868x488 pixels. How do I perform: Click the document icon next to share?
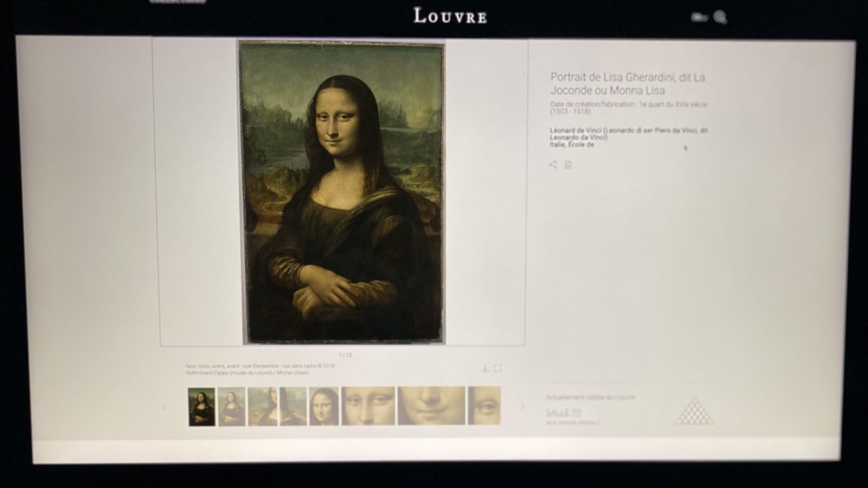coord(568,164)
